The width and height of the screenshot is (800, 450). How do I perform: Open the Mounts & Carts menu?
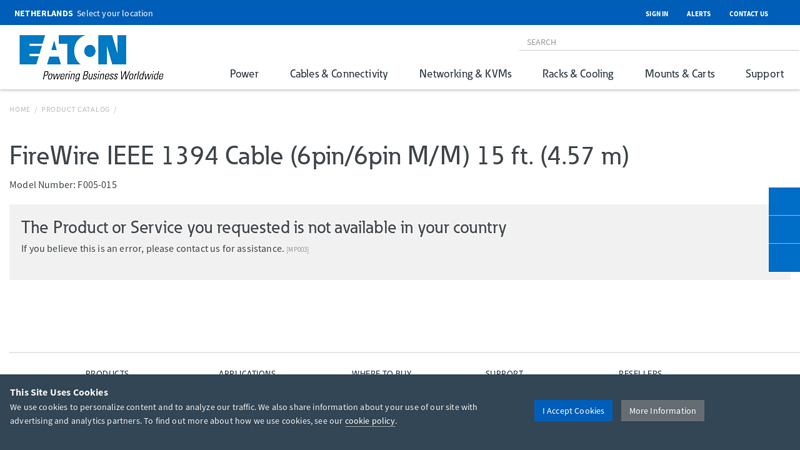tap(680, 74)
